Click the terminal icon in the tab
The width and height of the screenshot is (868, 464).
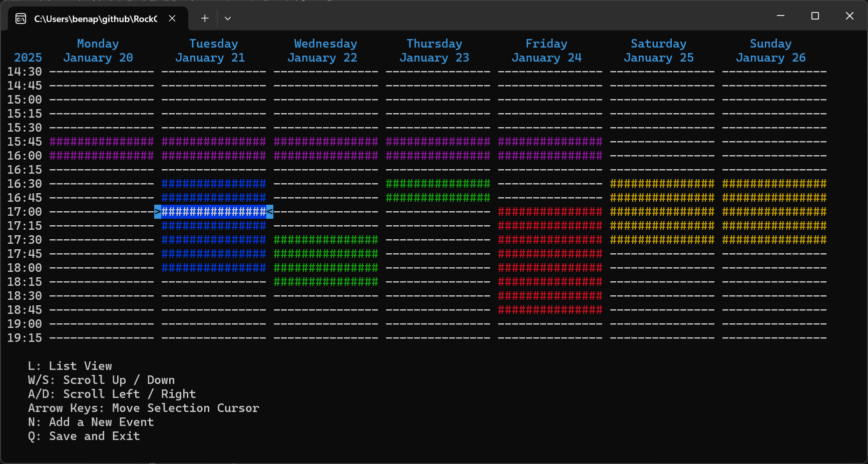[21, 19]
